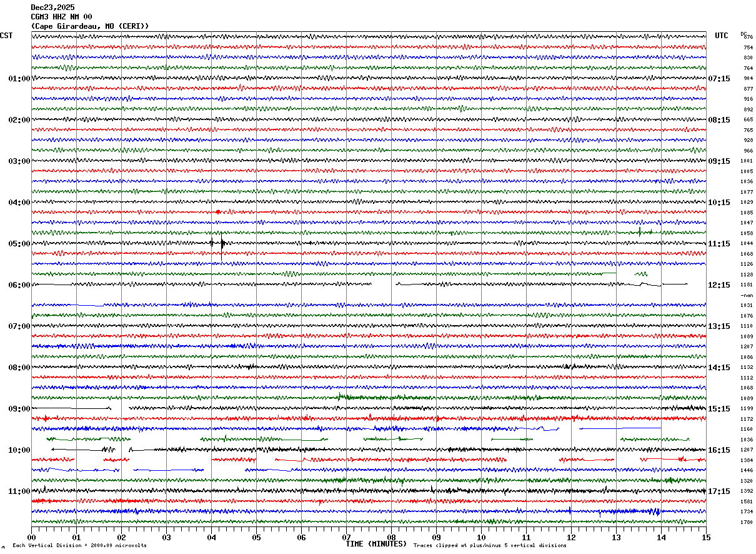This screenshot has width=756, height=554.
Task: Click minute tick label 05 on time axis
Action: [x=256, y=537]
